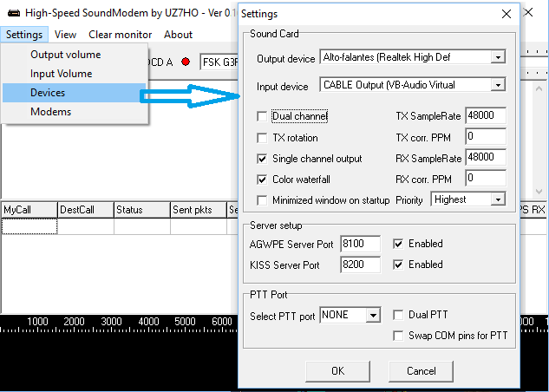
Task: Open the Priority dropdown set to Highest
Action: (x=498, y=199)
